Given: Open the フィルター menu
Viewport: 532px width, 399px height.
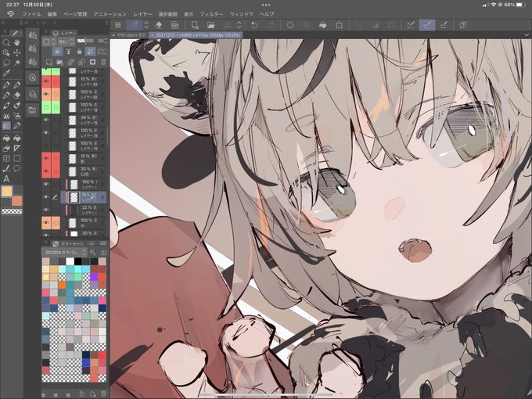Looking at the screenshot, I should pyautogui.click(x=211, y=14).
